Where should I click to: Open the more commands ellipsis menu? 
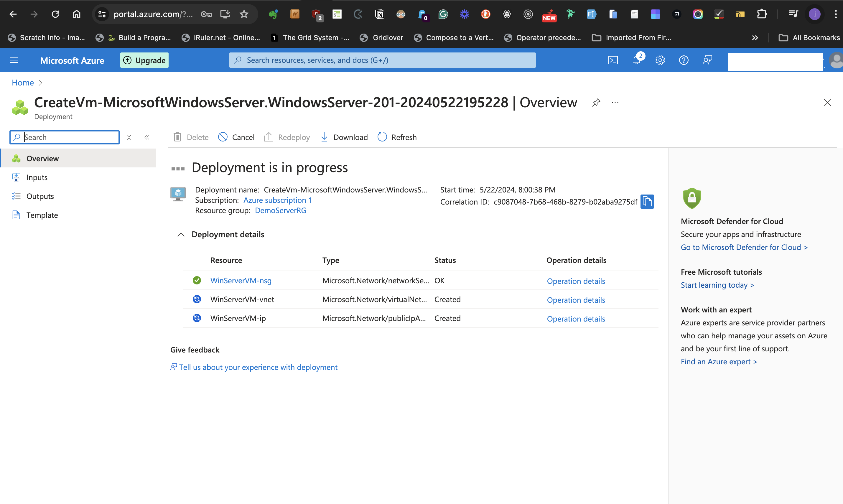tap(615, 103)
